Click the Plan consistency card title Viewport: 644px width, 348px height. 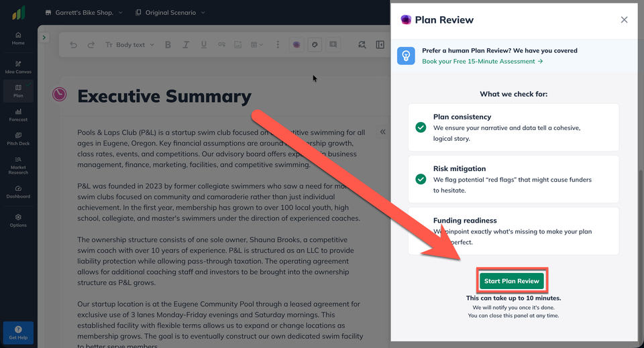pyautogui.click(x=462, y=117)
